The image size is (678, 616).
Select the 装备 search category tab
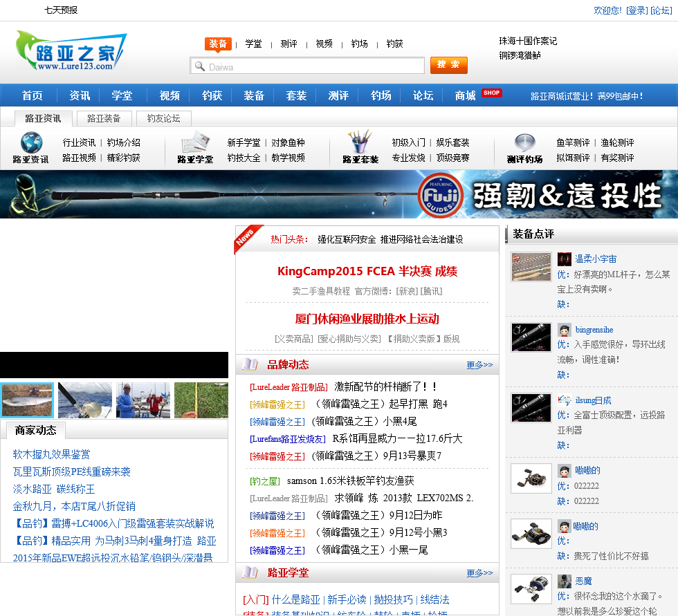tap(218, 44)
